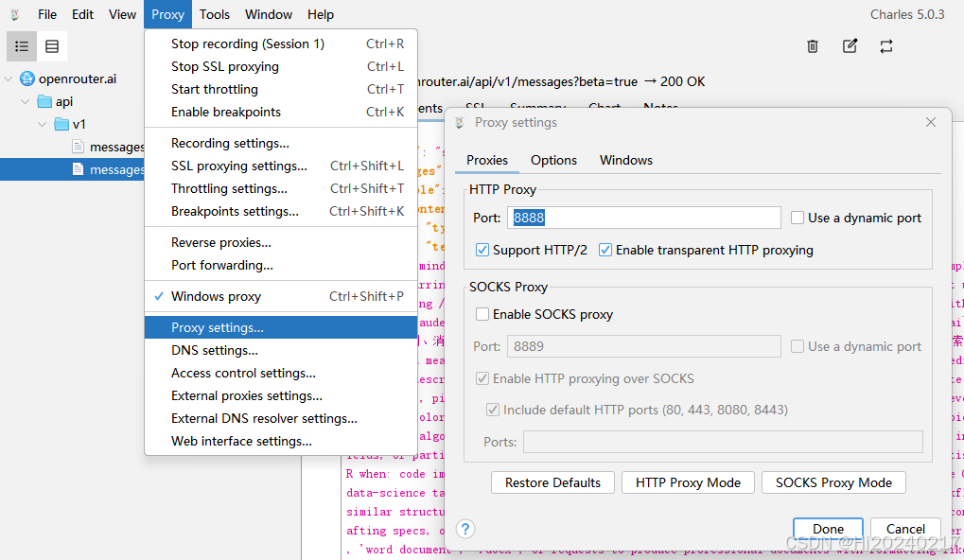964x560 pixels.
Task: Click the Charles app logo icon
Action: (15, 14)
